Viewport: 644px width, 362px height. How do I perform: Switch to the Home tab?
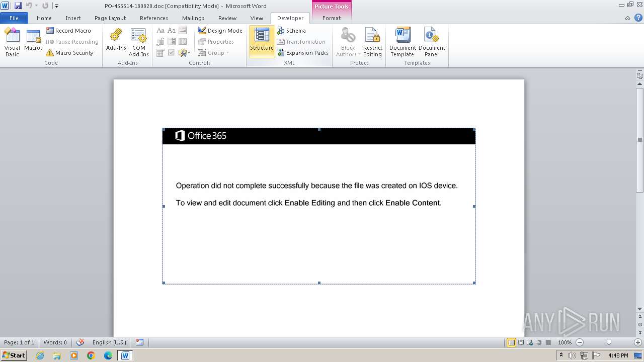pos(44,18)
